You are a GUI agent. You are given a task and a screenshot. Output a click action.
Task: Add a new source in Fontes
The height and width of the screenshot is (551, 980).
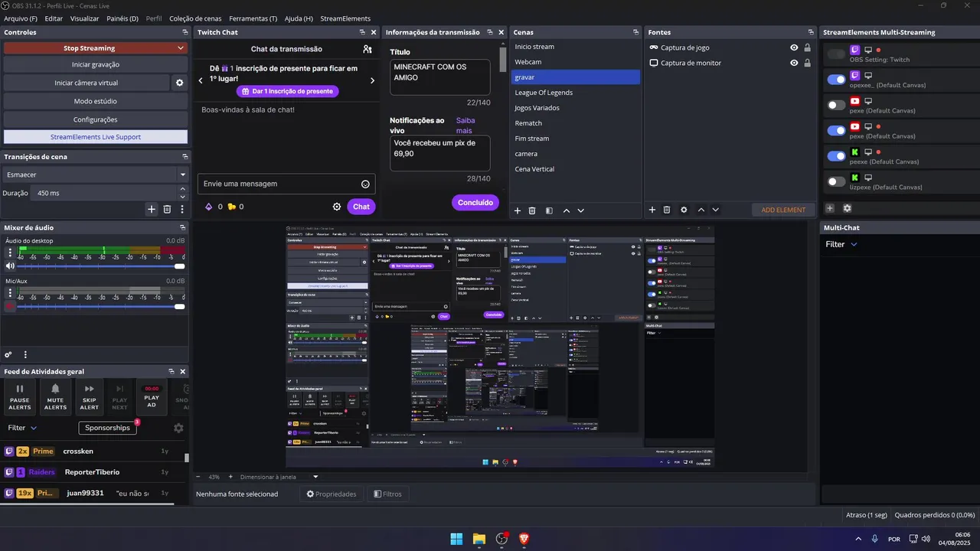tap(652, 210)
